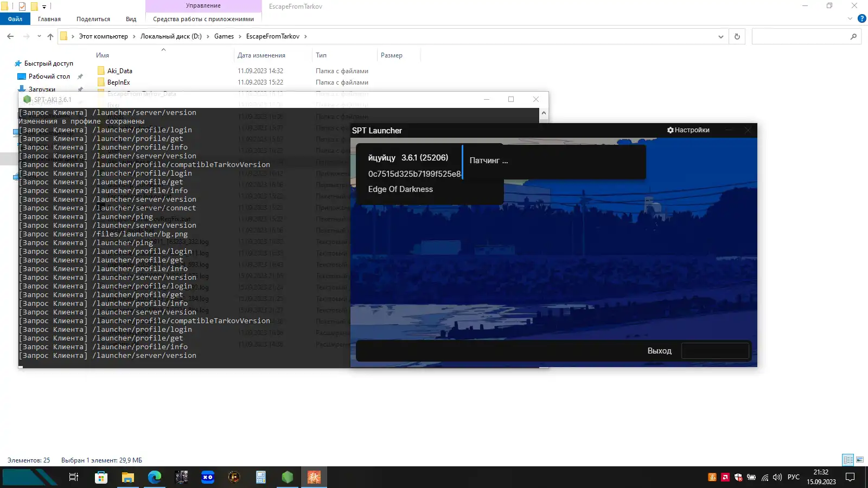
Task: Expand the address bar history dropdown
Action: (x=721, y=36)
